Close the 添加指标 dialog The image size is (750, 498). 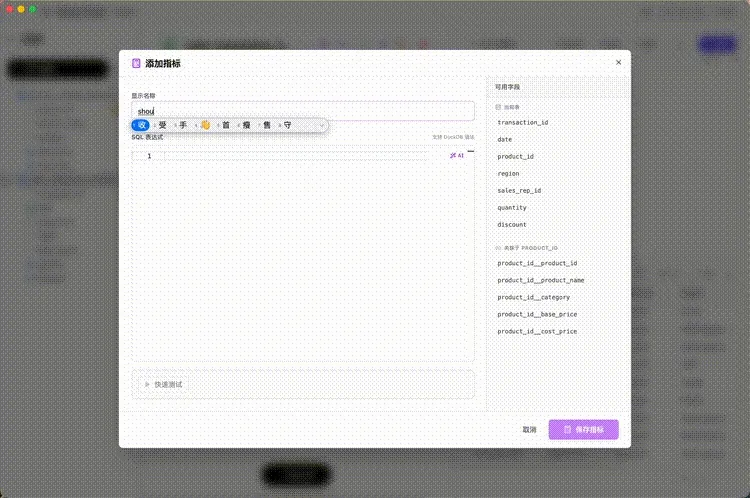(x=618, y=62)
